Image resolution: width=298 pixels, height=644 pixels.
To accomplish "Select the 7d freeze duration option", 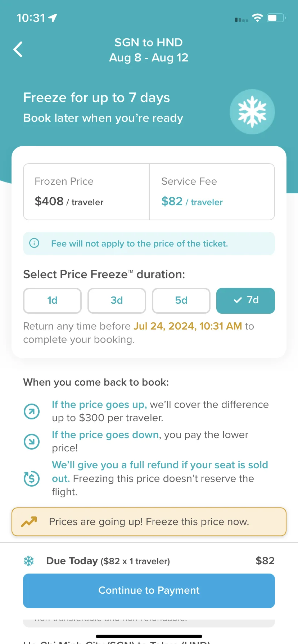I will 245,300.
